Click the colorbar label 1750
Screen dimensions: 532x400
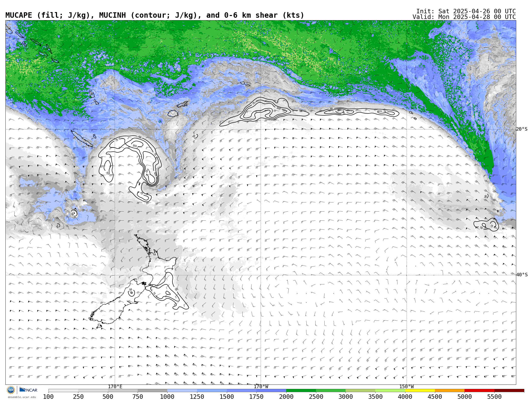256,397
